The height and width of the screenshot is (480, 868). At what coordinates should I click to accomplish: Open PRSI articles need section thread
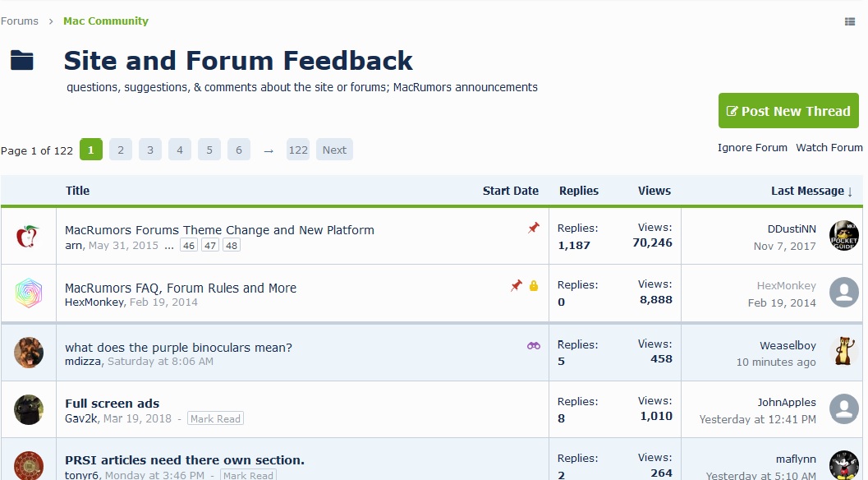click(184, 460)
